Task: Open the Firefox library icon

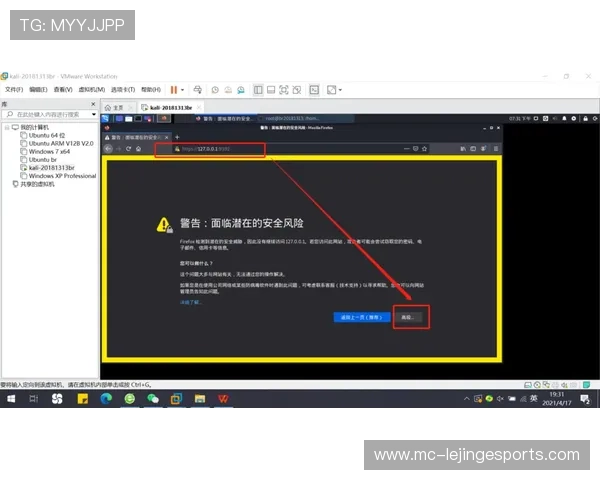Action: pos(463,149)
